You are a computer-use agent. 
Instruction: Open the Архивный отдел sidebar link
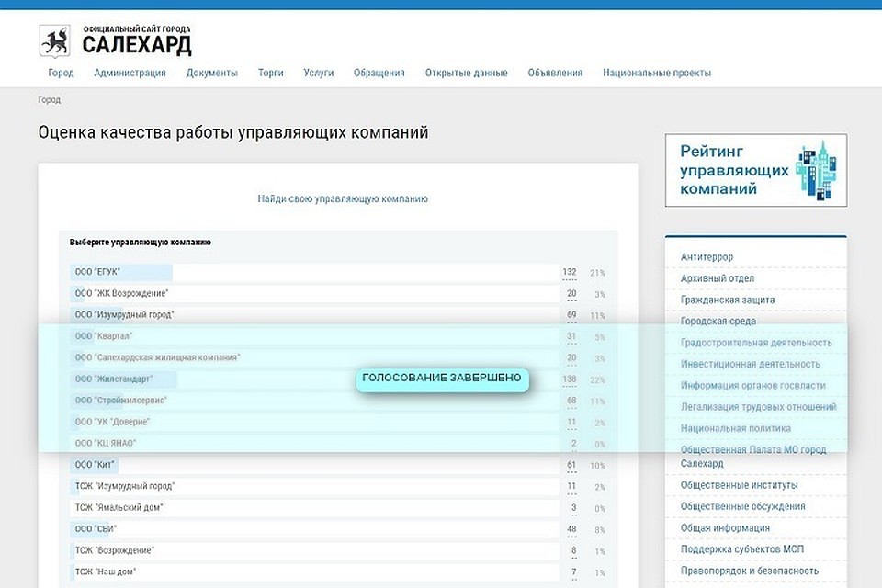(718, 278)
